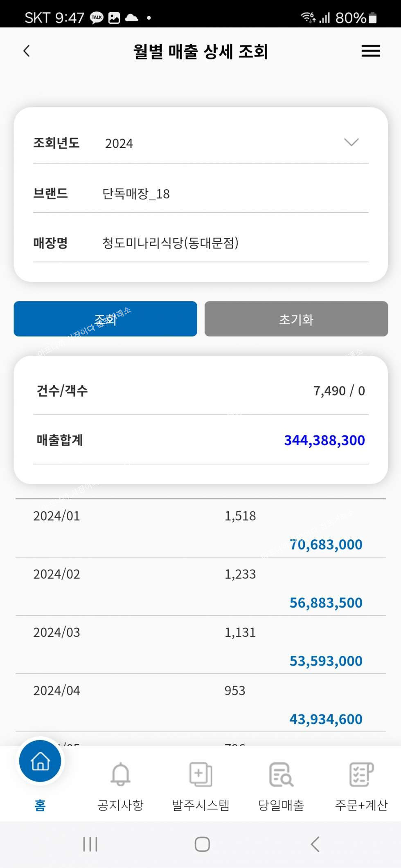The image size is (401, 868).
Task: Open notices via bell icon
Action: (120, 774)
